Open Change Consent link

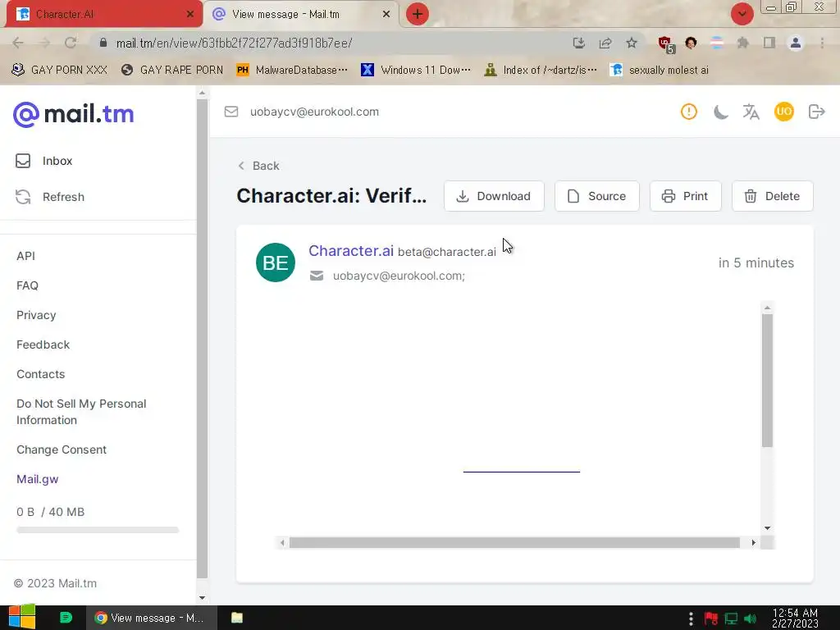click(62, 450)
